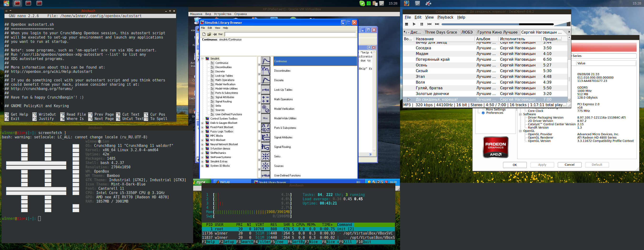Image resolution: width=644 pixels, height=250 pixels.
Task: Expand the Neural Network Blockset node
Action: (202, 144)
